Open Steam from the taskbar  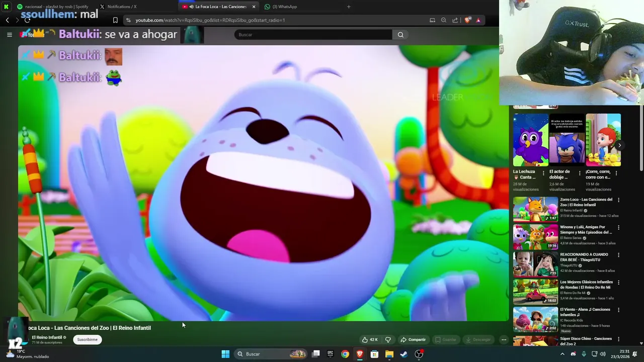click(404, 354)
